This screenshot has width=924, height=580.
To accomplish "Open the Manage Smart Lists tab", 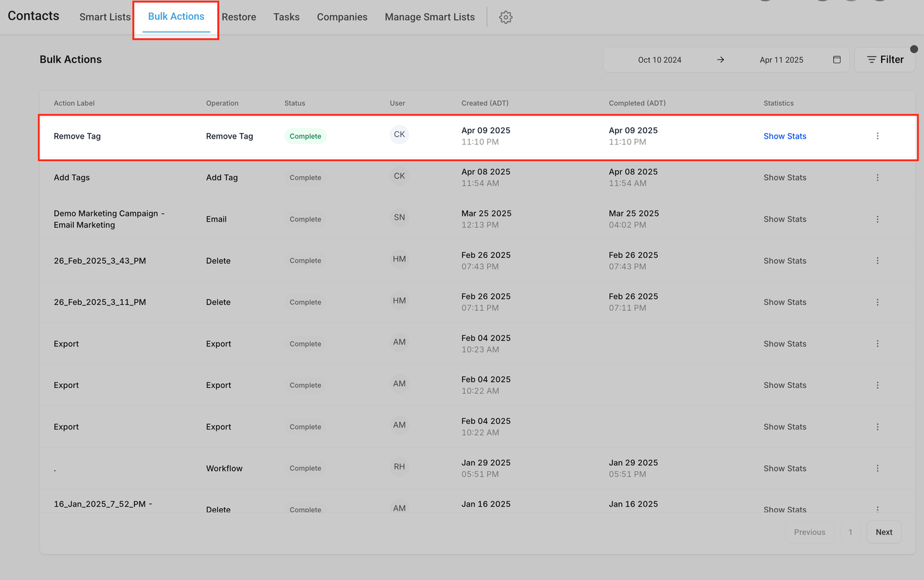I will tap(430, 17).
